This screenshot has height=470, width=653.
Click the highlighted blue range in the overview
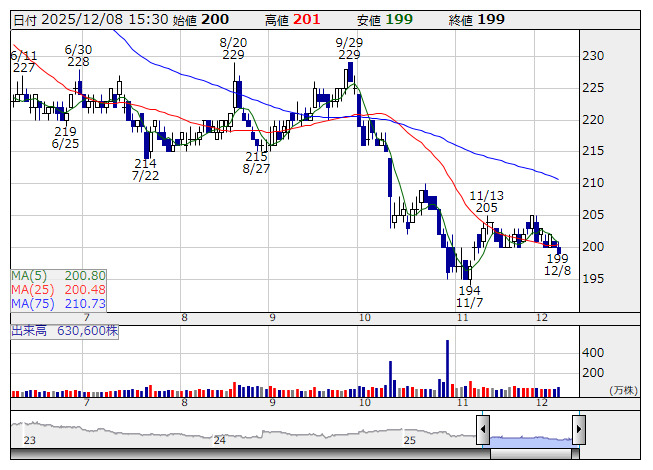tap(531, 441)
